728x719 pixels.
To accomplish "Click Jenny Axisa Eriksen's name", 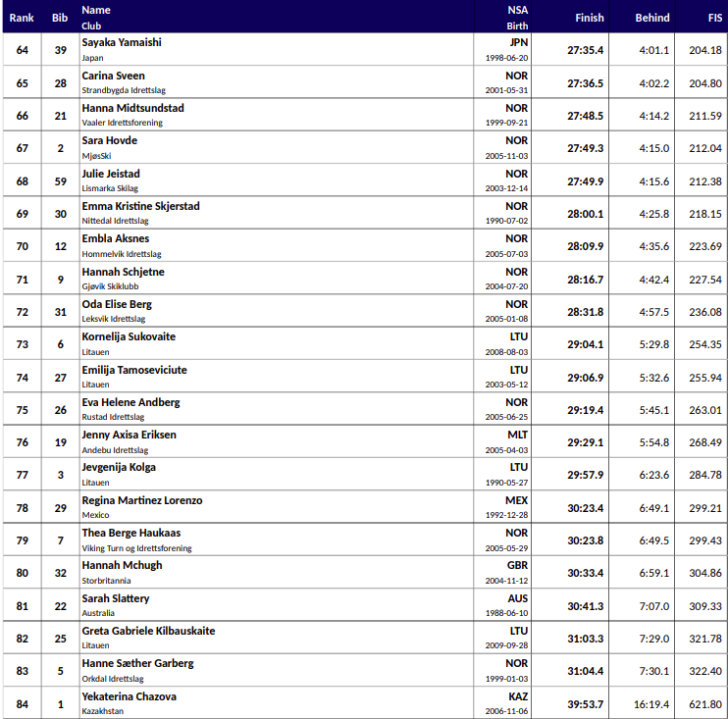I will click(129, 435).
